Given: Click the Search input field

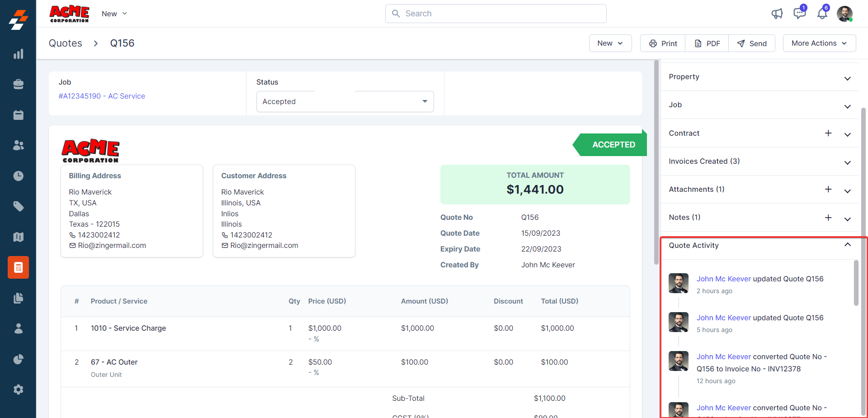Looking at the screenshot, I should coord(495,14).
